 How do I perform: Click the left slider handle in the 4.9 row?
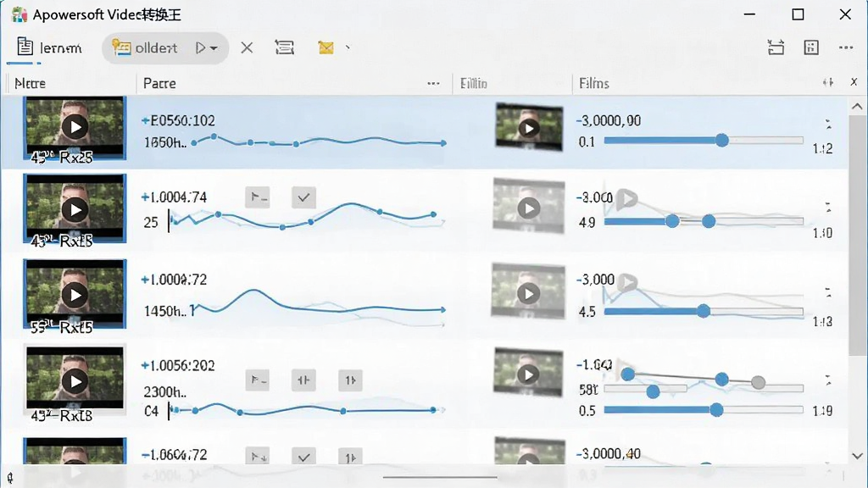click(x=672, y=221)
